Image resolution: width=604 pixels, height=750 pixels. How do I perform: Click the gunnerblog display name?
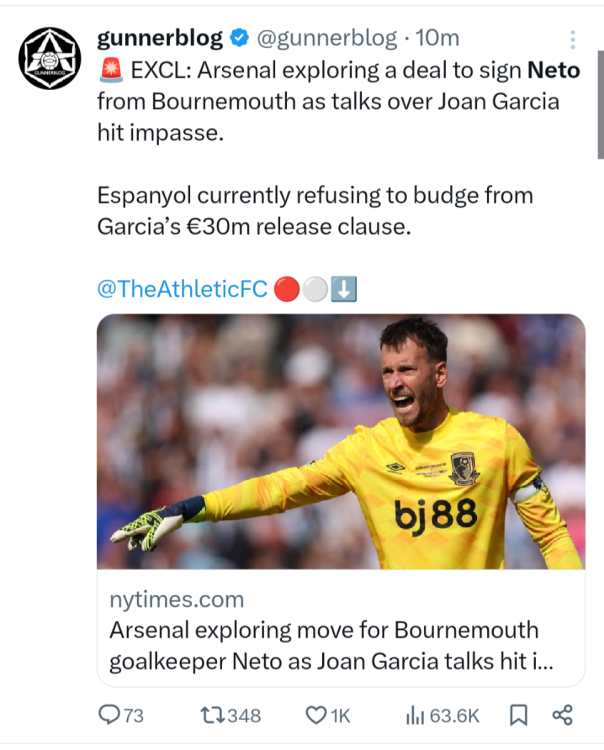160,39
